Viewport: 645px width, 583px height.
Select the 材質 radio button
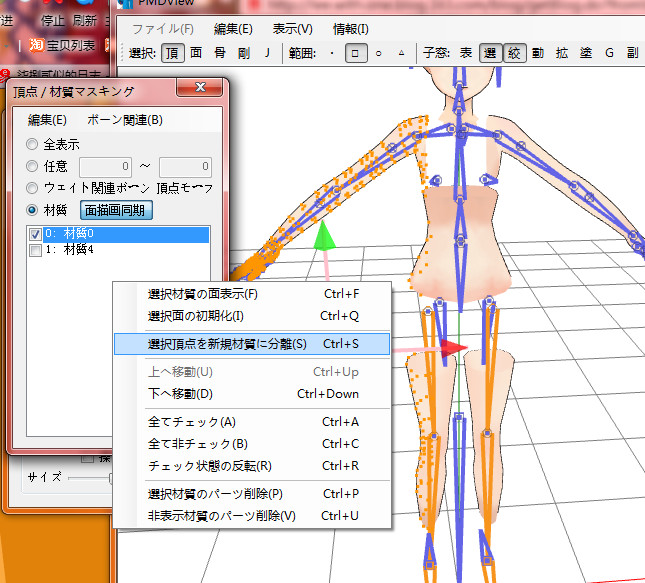click(32, 210)
